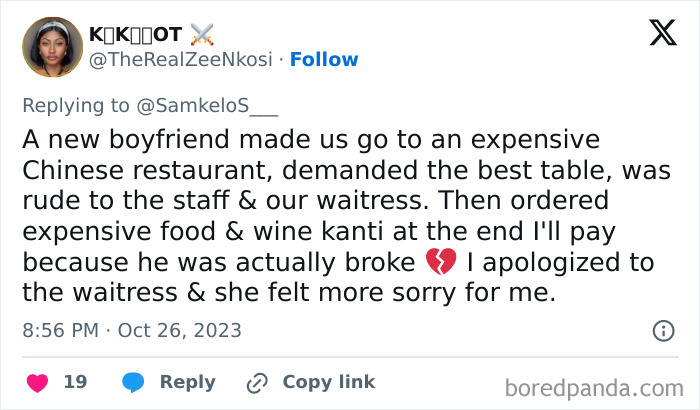Click the X logo
The height and width of the screenshot is (410, 700).
(661, 33)
